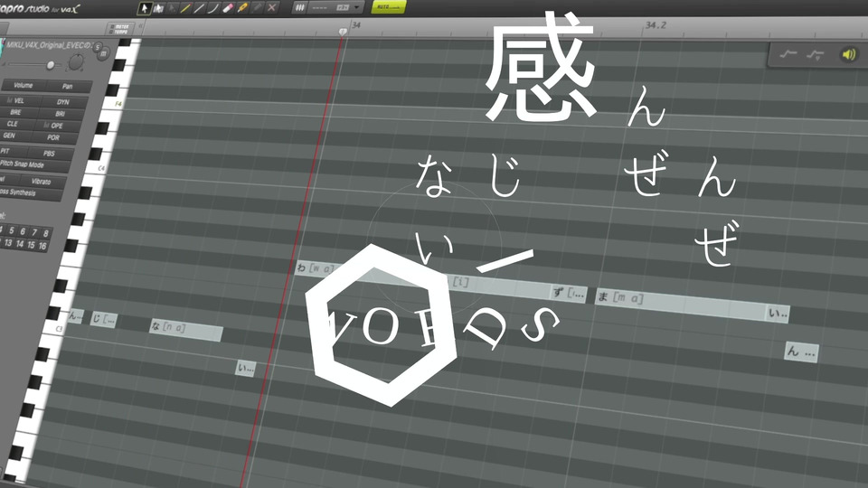
Task: Select the BRE parameter
Action: 16,112
